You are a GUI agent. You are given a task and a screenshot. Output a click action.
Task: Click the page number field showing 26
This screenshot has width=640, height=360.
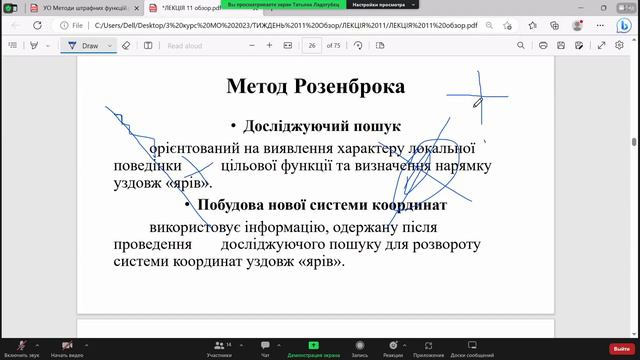click(x=312, y=46)
